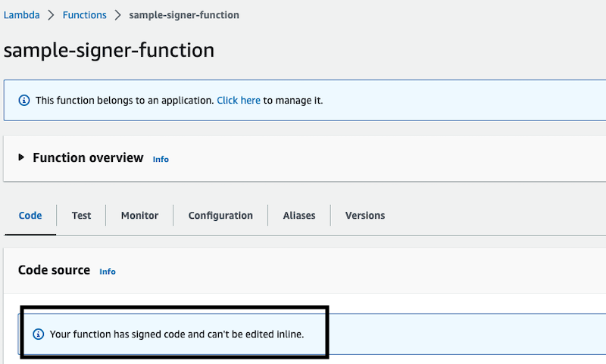Open Info link beside Function overview
This screenshot has width=606, height=364.
tap(161, 159)
